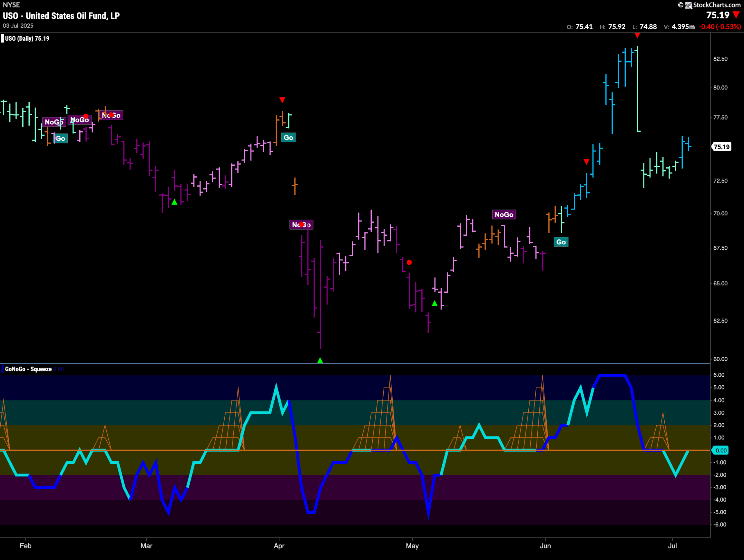Viewport: 744px width, 560px height.
Task: Select the leftmost NoGo label in February
Action: (54, 122)
